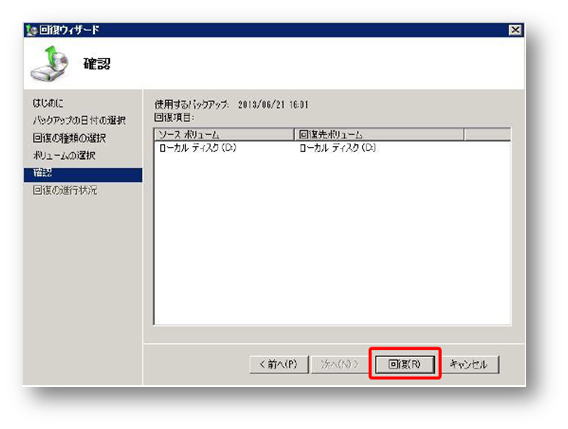
Task: Go back with the 前へ(P) button
Action: [279, 364]
